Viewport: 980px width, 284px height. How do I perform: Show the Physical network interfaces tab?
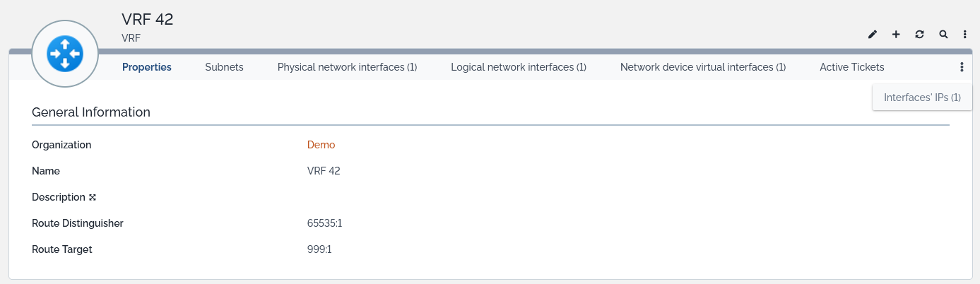(x=347, y=67)
